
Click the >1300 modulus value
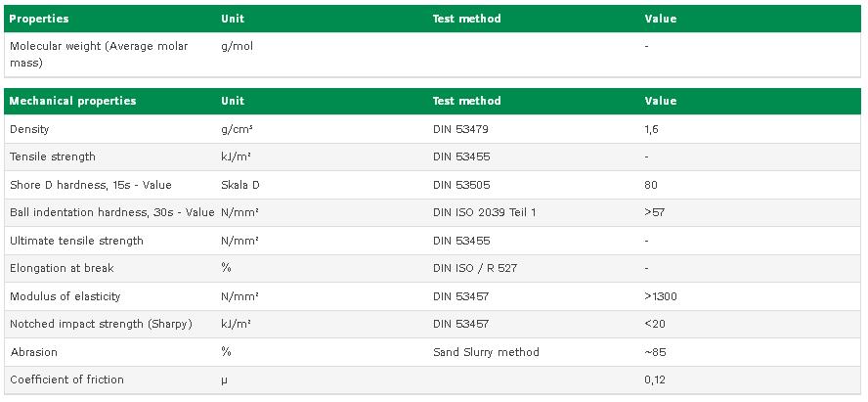[x=661, y=296]
